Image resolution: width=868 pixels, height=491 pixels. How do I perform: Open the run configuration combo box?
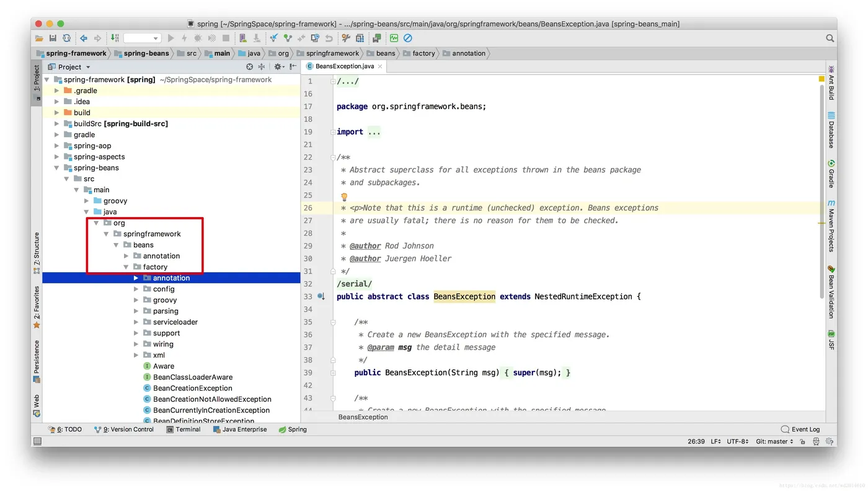coord(142,38)
